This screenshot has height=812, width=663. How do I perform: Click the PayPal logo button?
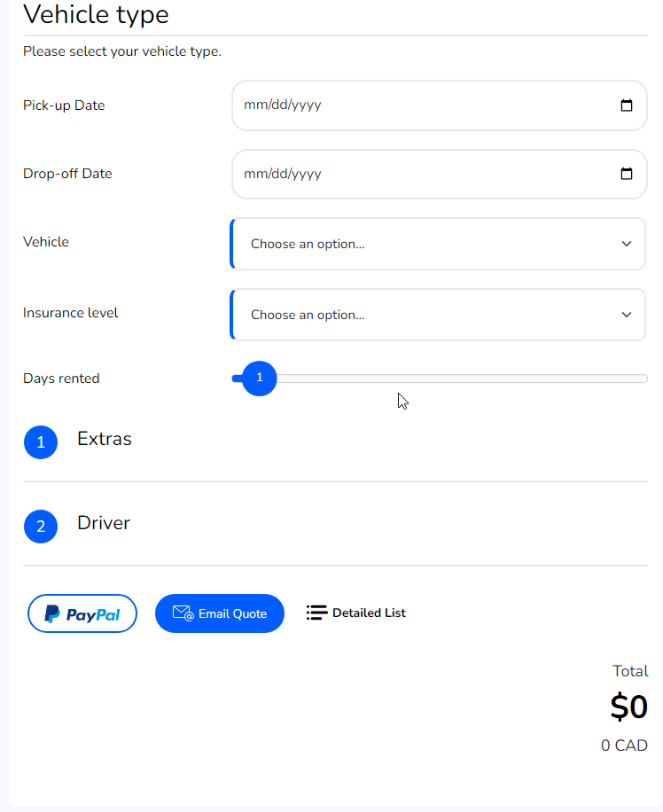coord(82,613)
